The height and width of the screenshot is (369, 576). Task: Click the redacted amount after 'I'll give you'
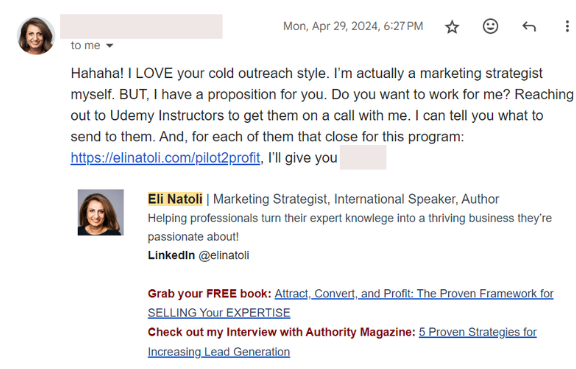coord(363,157)
